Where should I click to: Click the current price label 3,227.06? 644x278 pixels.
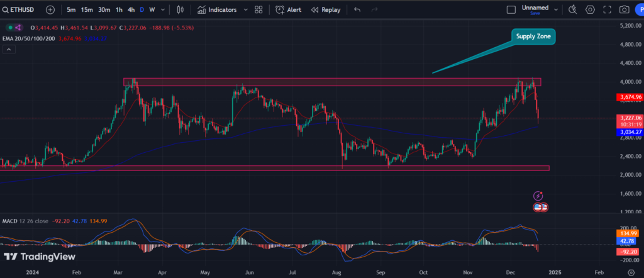tap(629, 118)
